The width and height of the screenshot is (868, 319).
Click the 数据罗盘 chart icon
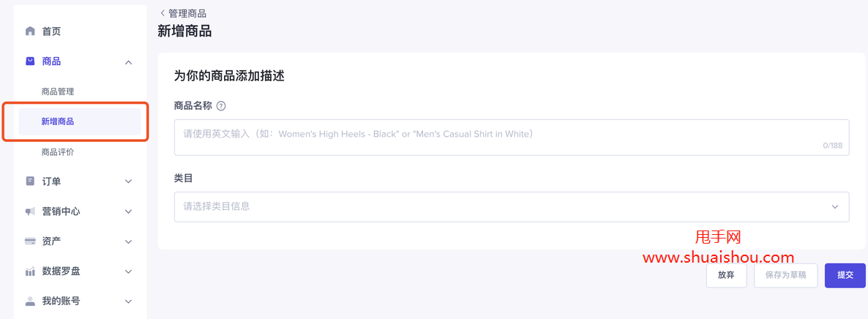[x=30, y=271]
